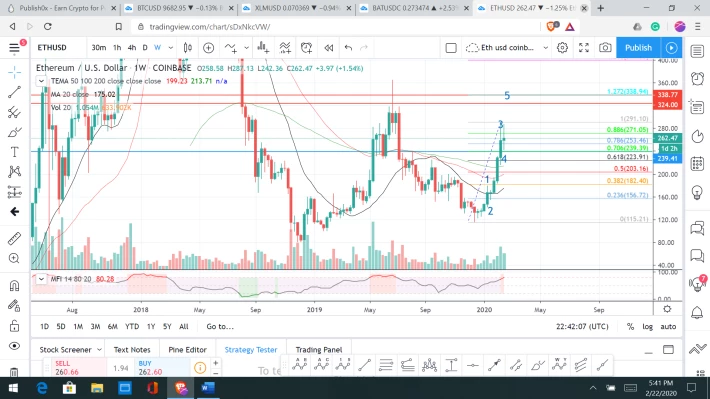Open the indicator dropdown arrow beside indicators
This screenshot has width=710, height=399.
(246, 48)
